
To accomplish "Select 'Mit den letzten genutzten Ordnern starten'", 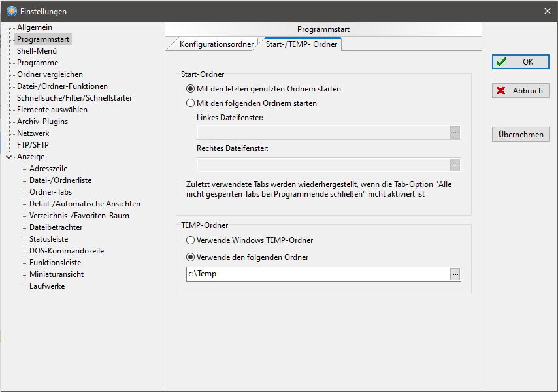I will [x=191, y=89].
